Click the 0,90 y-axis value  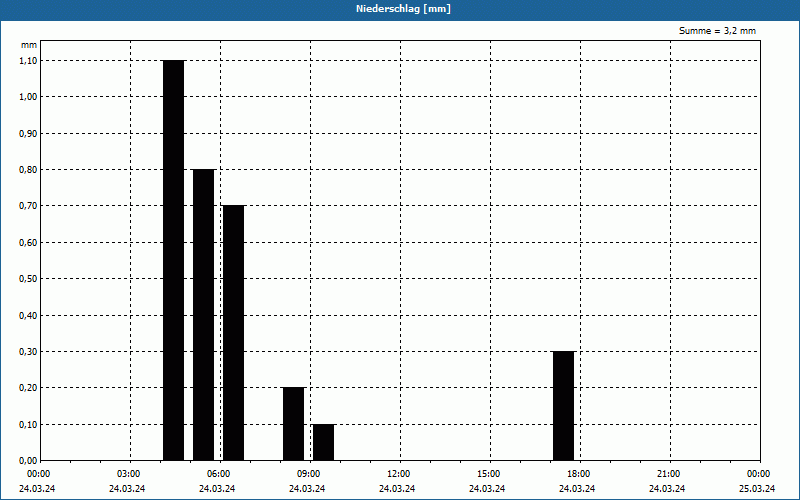pos(28,133)
